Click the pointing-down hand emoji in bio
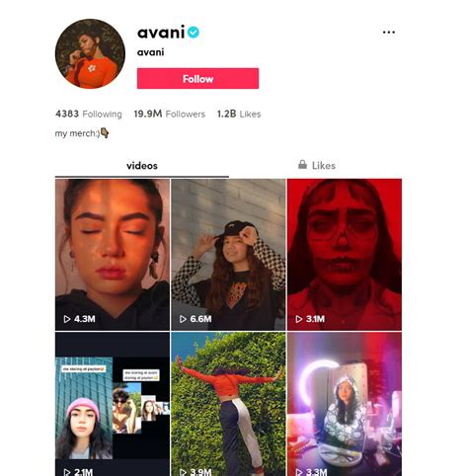Image resolution: width=468 pixels, height=476 pixels. 105,133
